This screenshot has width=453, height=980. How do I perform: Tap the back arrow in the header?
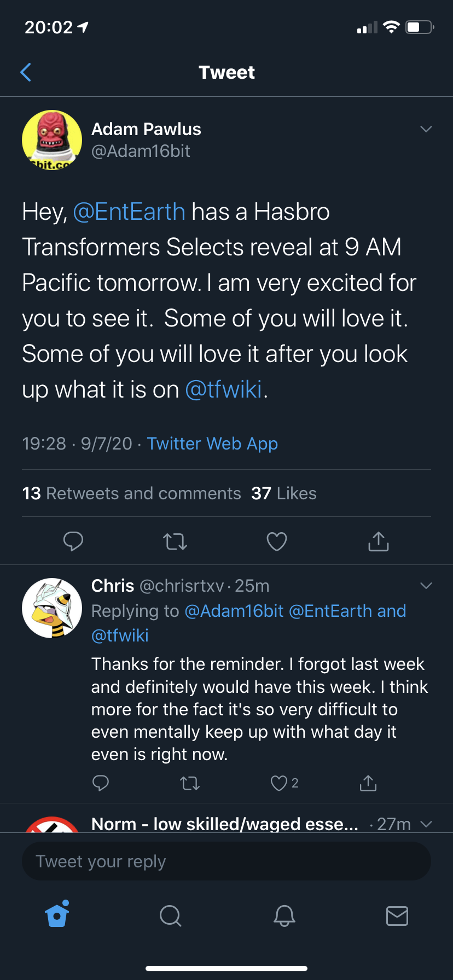[x=26, y=72]
